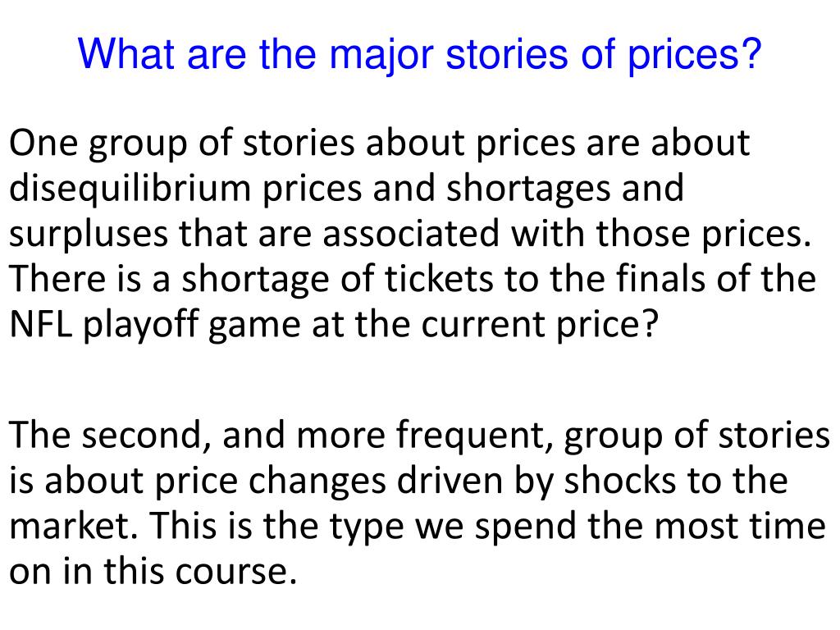Screen dimensions: 840x630
Task: Click the word "shortages" in first paragraph
Action: [528, 189]
